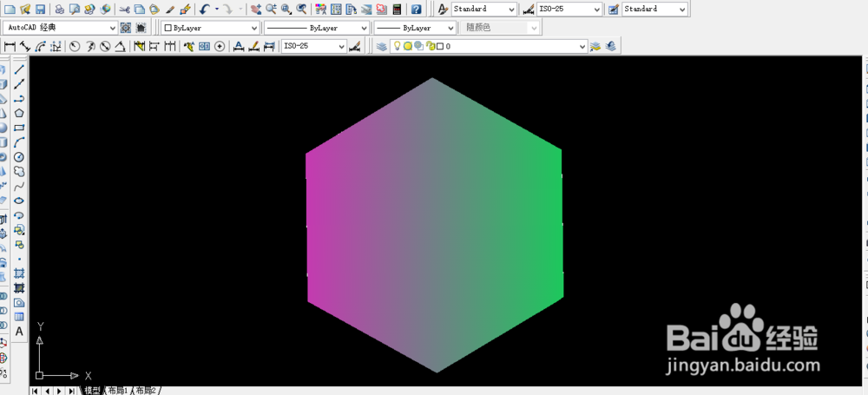
Task: Select the Zoom Window tool
Action: pos(286,10)
